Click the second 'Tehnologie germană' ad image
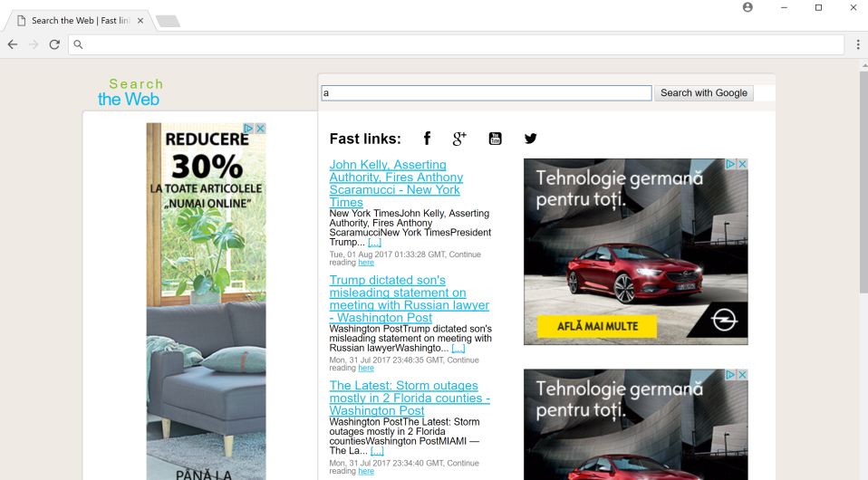Screen dimensions: 868x480 (635, 425)
